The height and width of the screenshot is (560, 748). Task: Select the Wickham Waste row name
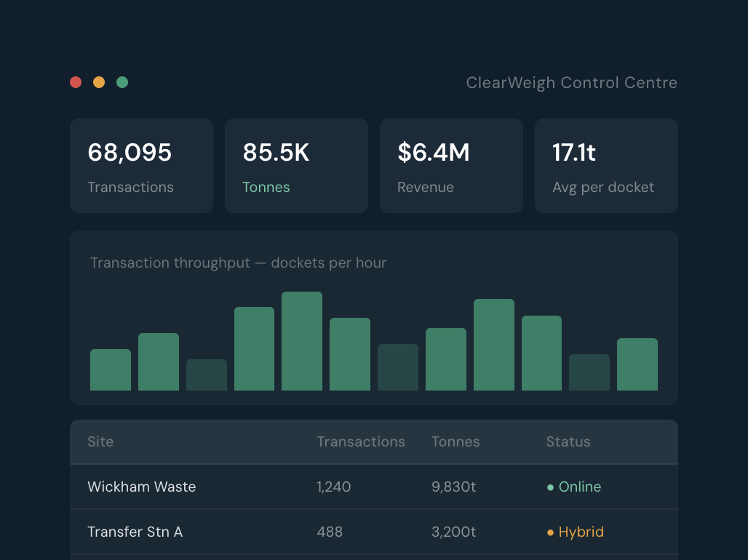(142, 487)
